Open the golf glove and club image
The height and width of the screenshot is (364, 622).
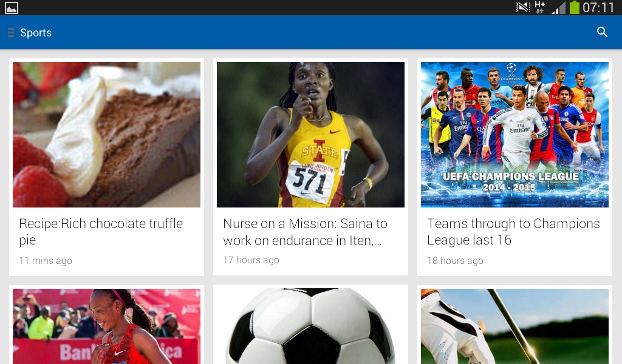(514, 326)
